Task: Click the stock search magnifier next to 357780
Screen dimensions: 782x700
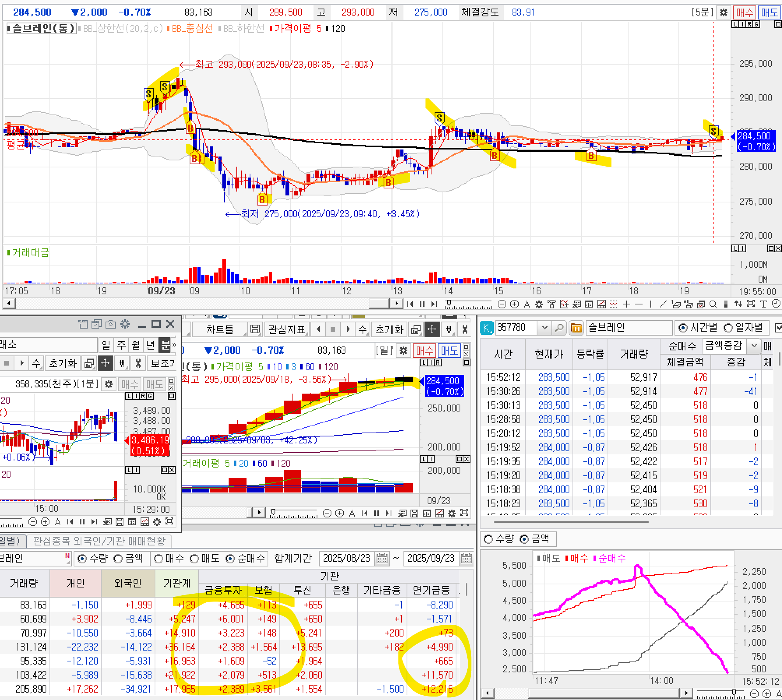Action: tap(559, 328)
